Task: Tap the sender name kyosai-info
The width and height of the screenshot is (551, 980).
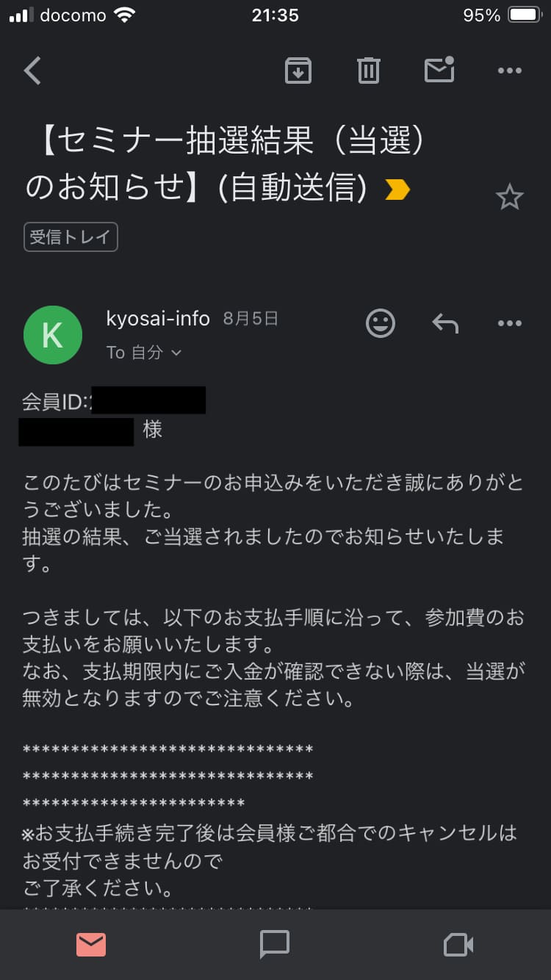Action: (x=158, y=319)
